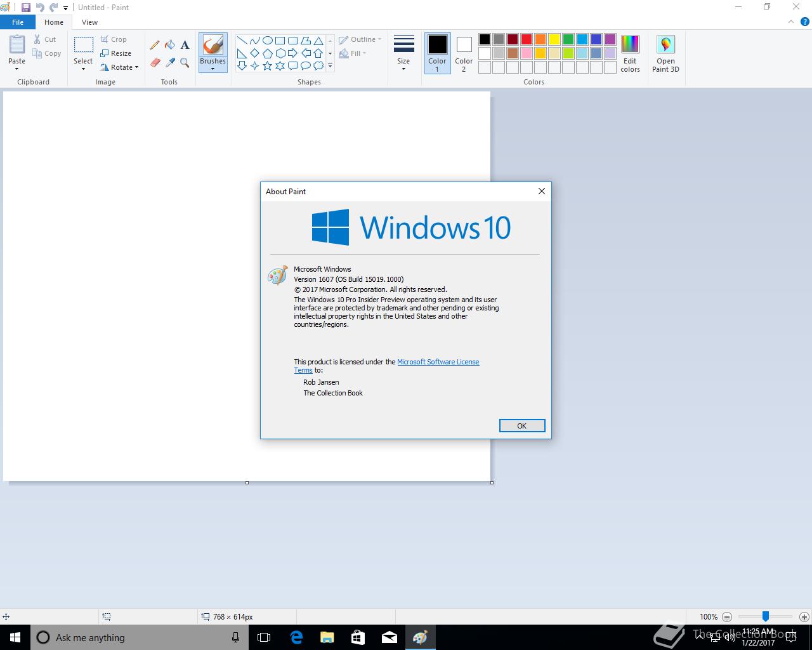Screen dimensions: 812x650
Task: Pick the red color swatch
Action: pyautogui.click(x=527, y=39)
